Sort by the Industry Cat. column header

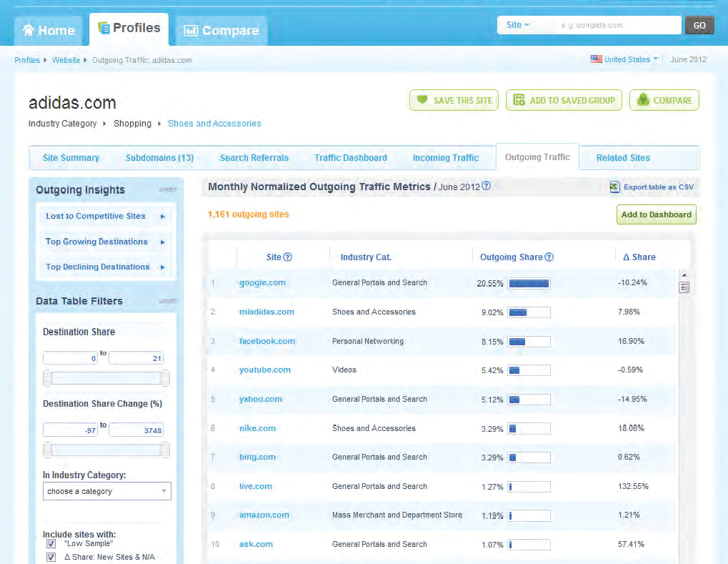(x=366, y=257)
